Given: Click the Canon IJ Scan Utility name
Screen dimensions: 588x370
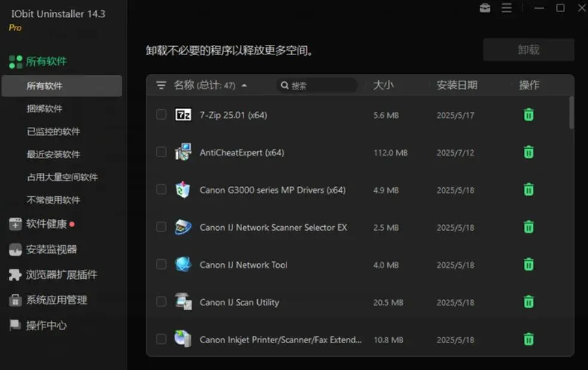Looking at the screenshot, I should [x=239, y=302].
